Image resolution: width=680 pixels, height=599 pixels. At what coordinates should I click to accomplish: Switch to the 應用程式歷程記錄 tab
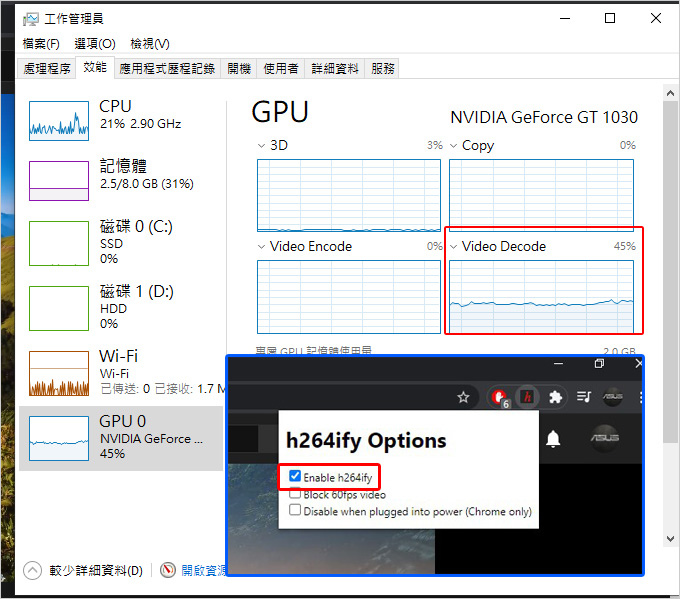[x=167, y=69]
